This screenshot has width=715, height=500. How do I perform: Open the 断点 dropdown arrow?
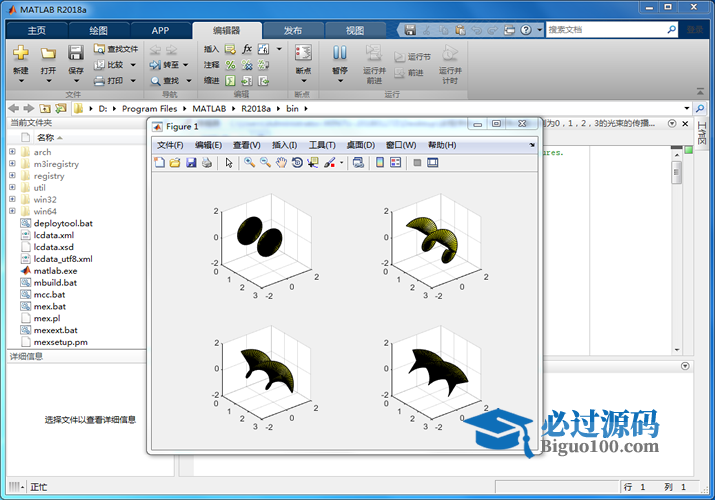[x=304, y=81]
